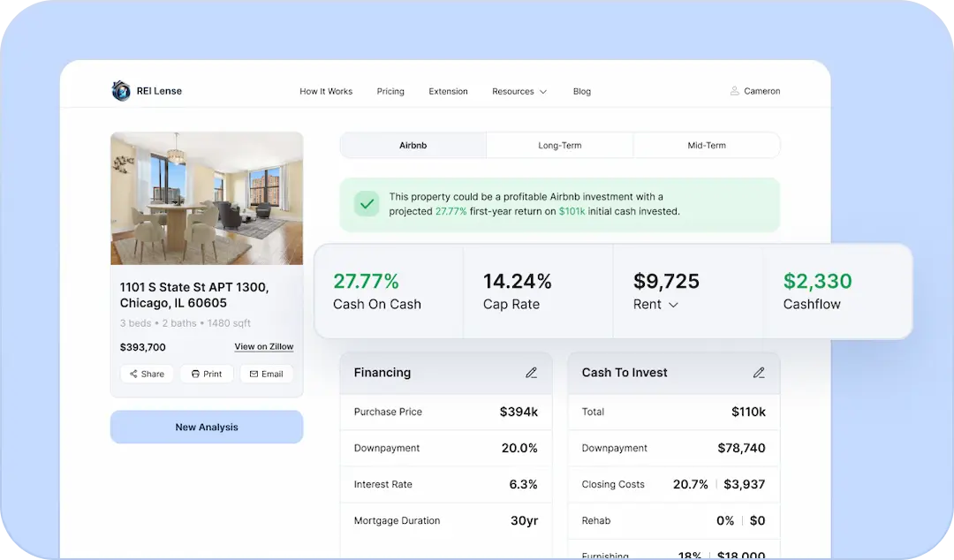Open the How It Works page
Image resolution: width=954 pixels, height=560 pixels.
point(326,92)
